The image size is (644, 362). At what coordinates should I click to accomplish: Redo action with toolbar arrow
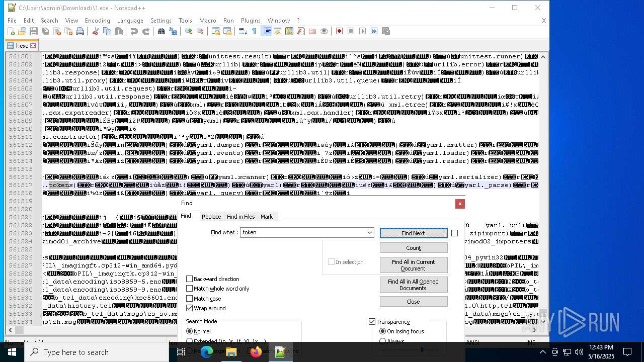tap(146, 31)
